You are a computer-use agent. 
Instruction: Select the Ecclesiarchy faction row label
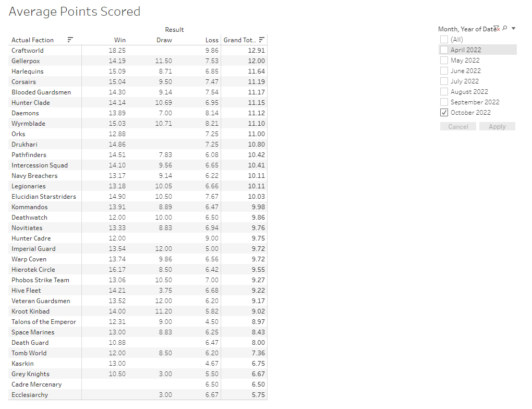pos(30,395)
